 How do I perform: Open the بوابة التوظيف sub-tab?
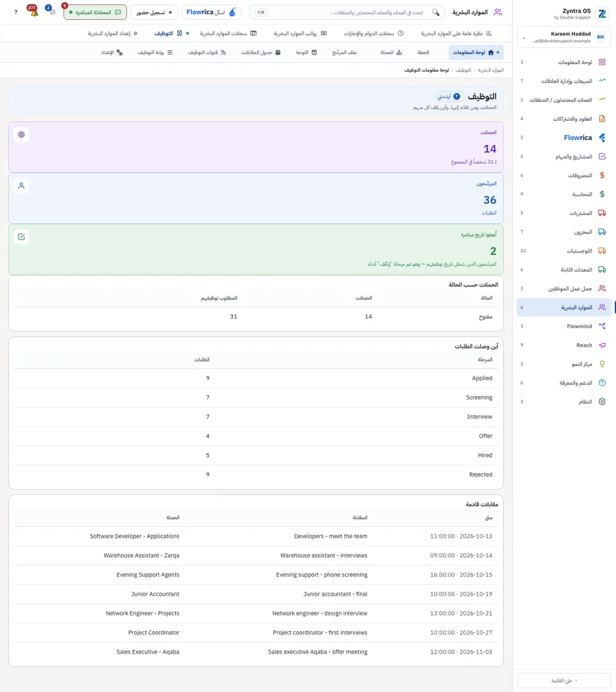coord(155,53)
